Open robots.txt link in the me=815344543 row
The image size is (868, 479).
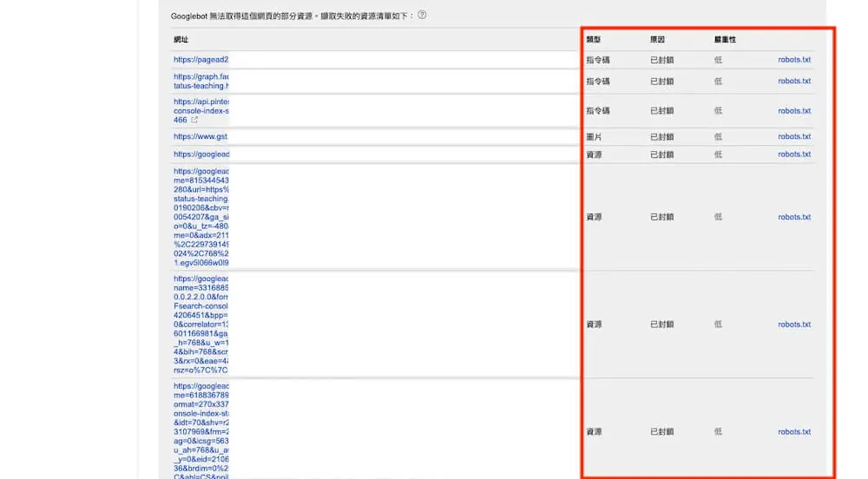point(794,217)
